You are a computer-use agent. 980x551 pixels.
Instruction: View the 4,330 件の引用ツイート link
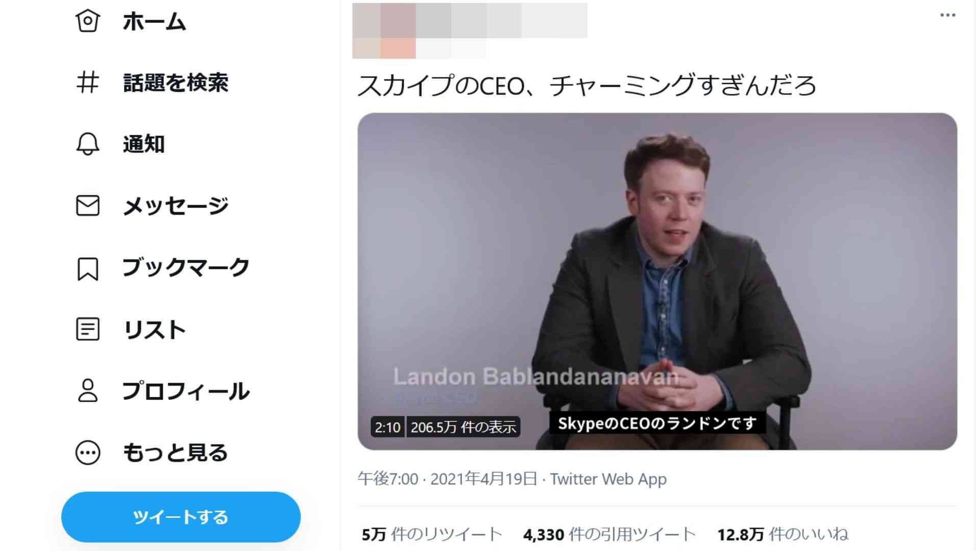pyautogui.click(x=609, y=534)
